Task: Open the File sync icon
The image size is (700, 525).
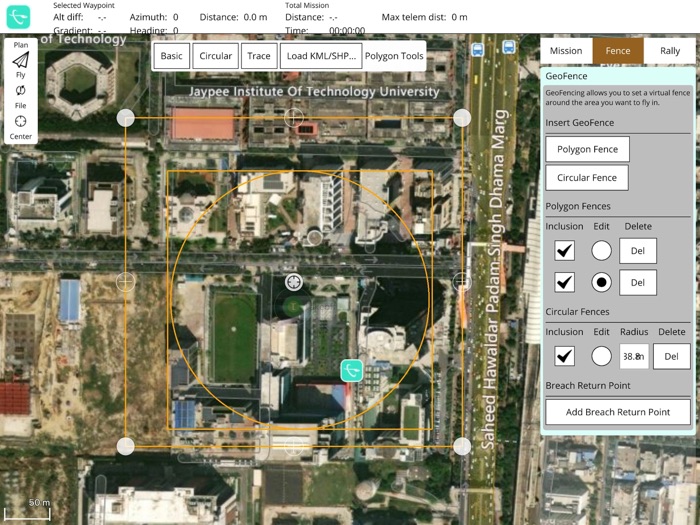Action: pos(21,91)
